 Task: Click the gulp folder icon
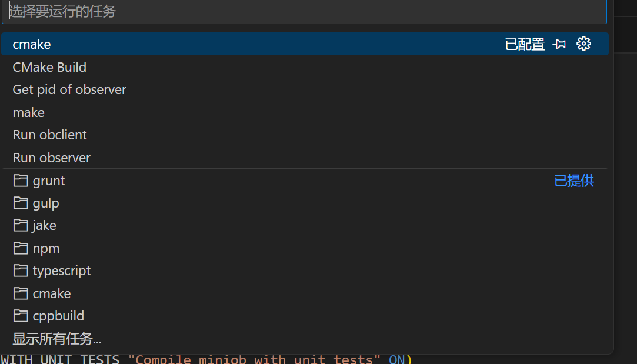(21, 203)
